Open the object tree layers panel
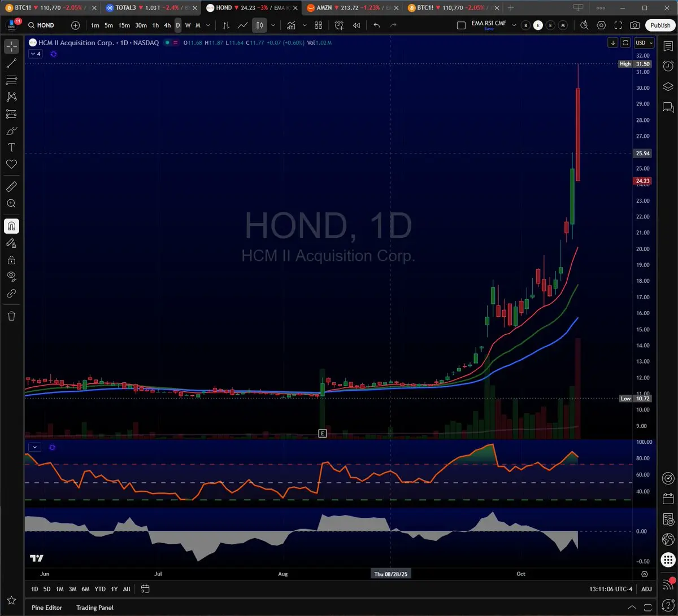This screenshot has width=678, height=616. tap(668, 86)
